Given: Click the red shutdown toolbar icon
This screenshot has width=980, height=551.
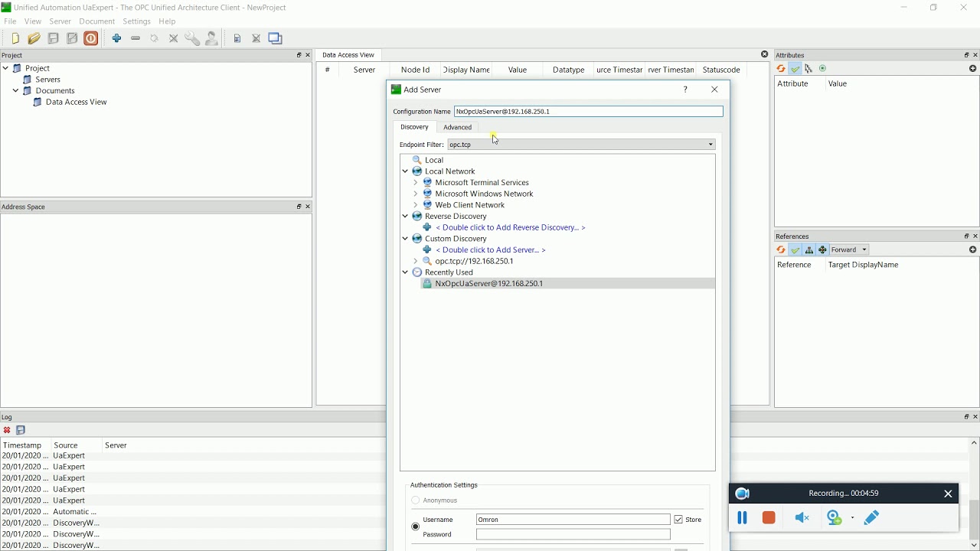Looking at the screenshot, I should pos(91,38).
